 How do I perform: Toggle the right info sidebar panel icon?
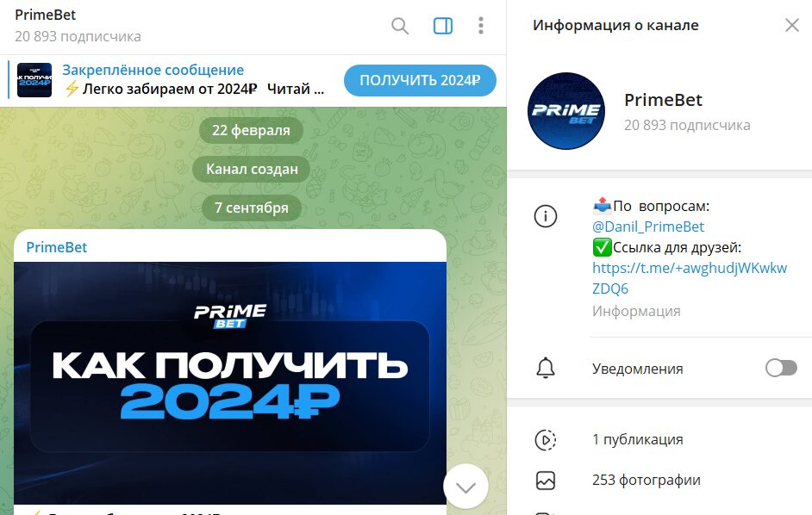443,25
